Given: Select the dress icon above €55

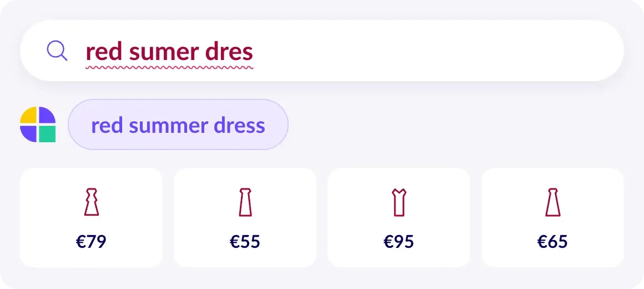Looking at the screenshot, I should click(245, 202).
